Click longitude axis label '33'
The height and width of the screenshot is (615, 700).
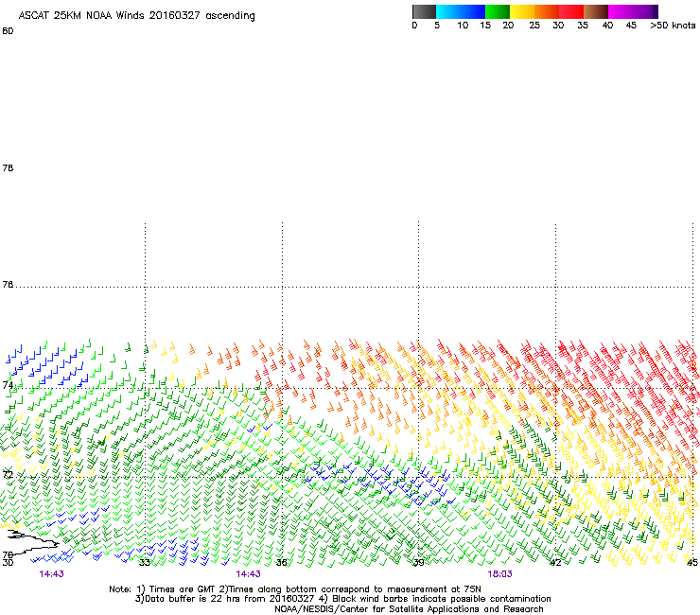point(145,563)
